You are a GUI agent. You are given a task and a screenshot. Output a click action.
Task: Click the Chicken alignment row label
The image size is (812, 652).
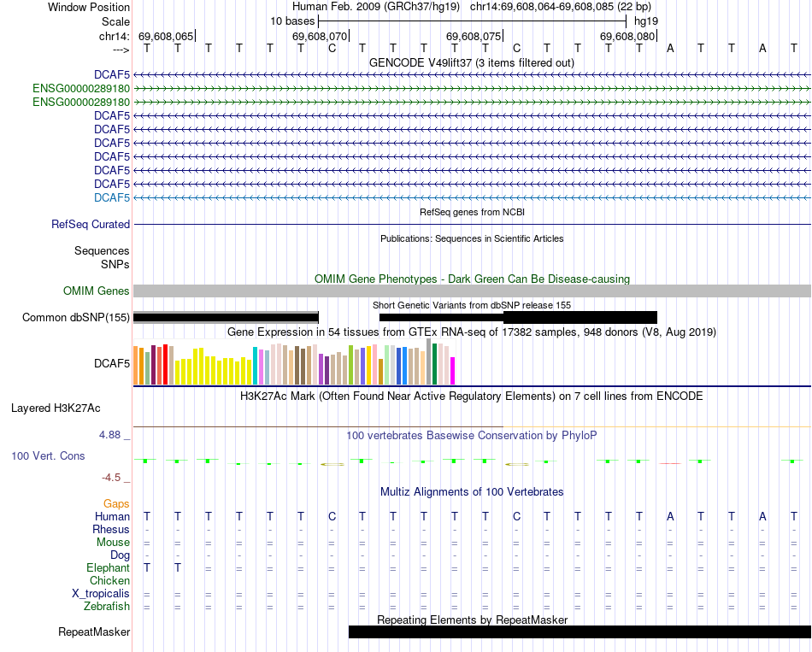109,580
